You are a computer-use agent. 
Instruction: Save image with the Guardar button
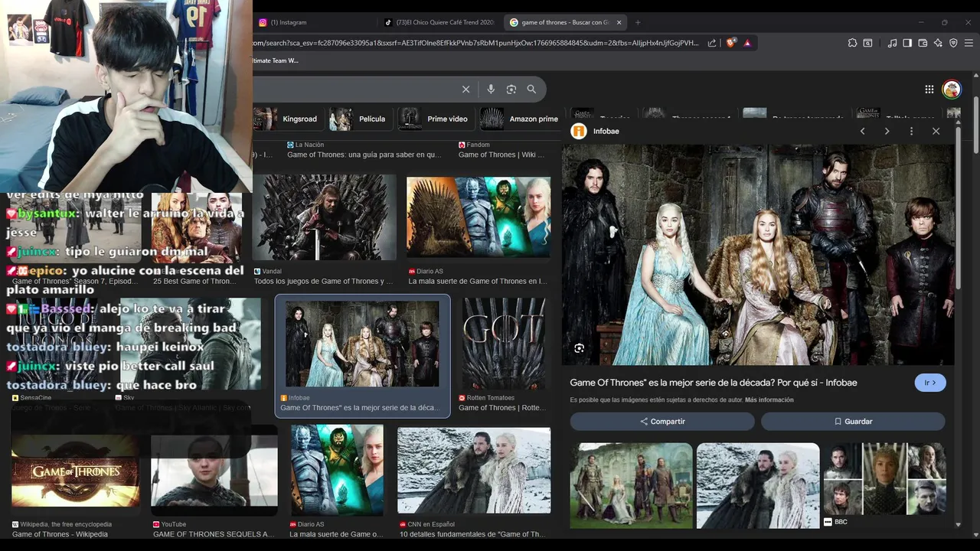click(x=853, y=422)
